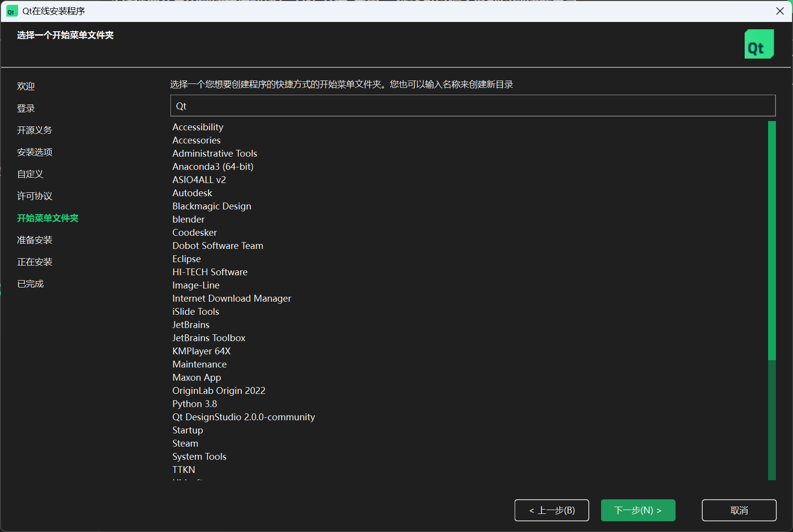Select Dobot Software Team folder
Image resolution: width=793 pixels, height=532 pixels.
217,246
